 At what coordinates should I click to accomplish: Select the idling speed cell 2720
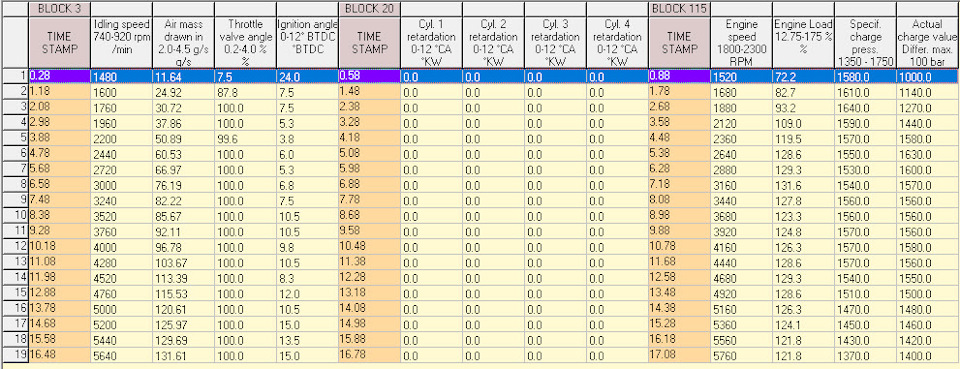(121, 169)
